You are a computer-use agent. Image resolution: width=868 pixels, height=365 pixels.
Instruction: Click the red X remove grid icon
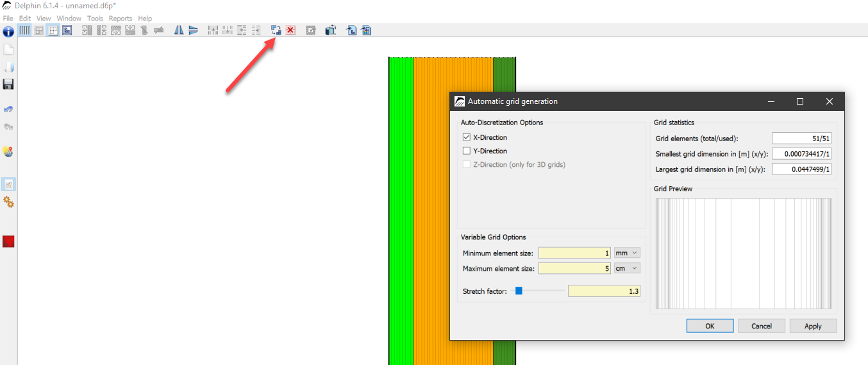tap(291, 30)
